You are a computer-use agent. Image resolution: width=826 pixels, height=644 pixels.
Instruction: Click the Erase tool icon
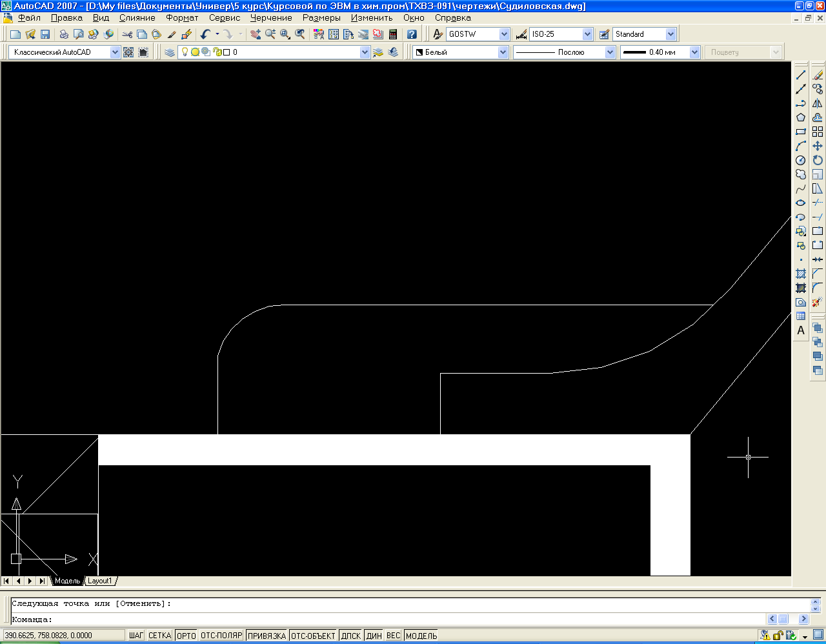point(818,75)
